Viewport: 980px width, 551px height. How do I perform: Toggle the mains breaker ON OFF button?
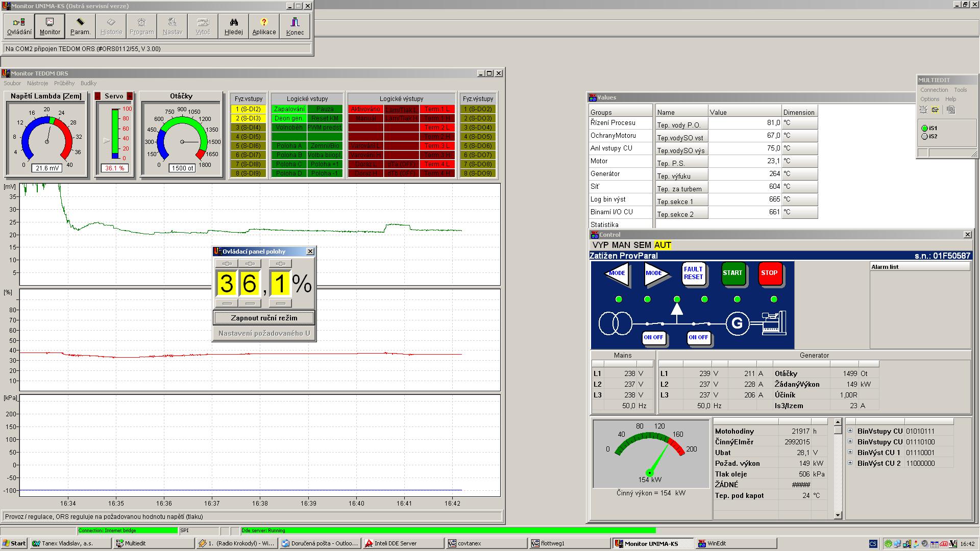click(x=653, y=338)
